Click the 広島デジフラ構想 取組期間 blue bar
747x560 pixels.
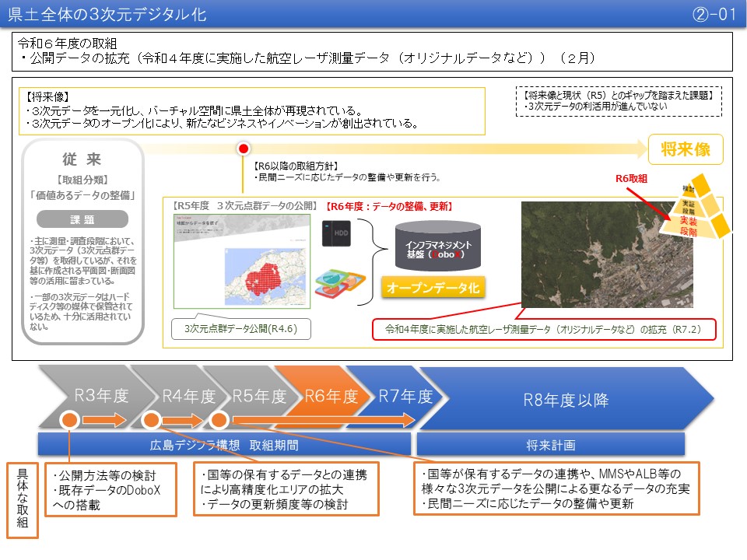click(x=226, y=443)
